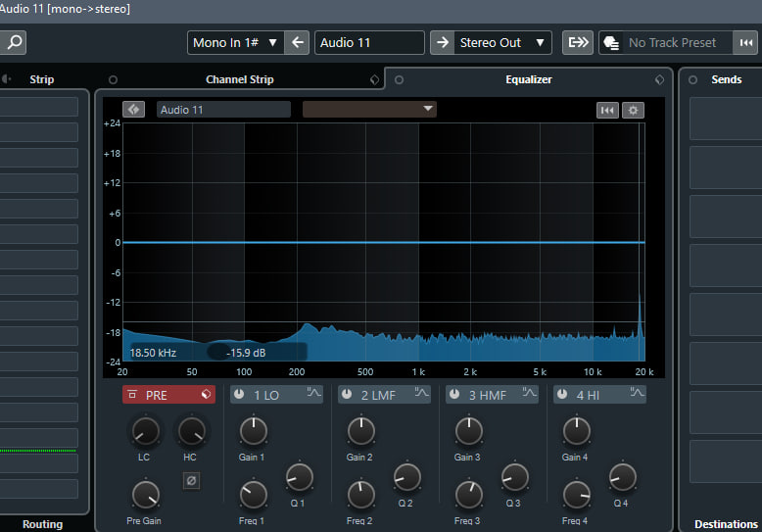Image resolution: width=762 pixels, height=532 pixels.
Task: Click the Edit Instrument/export arrow button
Action: coord(578,43)
